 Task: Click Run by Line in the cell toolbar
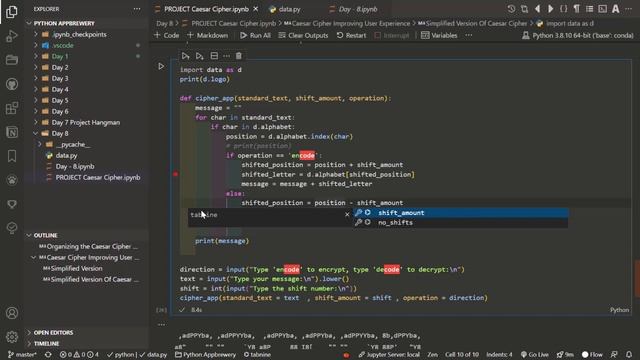[200, 56]
